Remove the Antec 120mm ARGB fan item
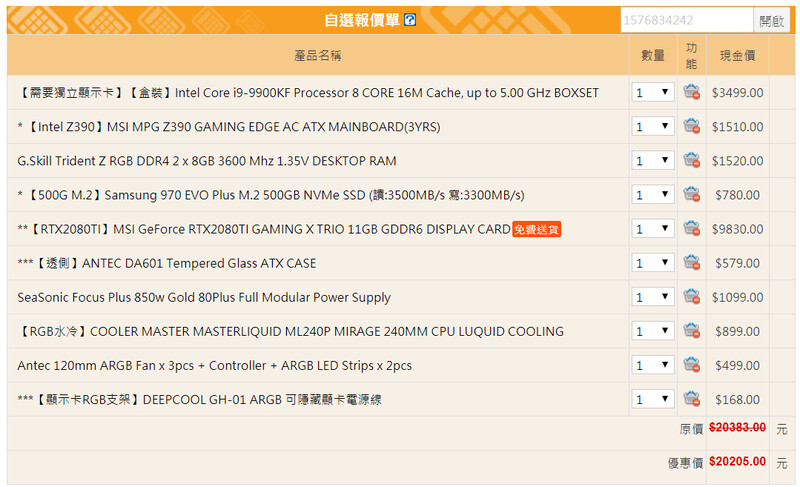The image size is (800, 487). (x=691, y=365)
